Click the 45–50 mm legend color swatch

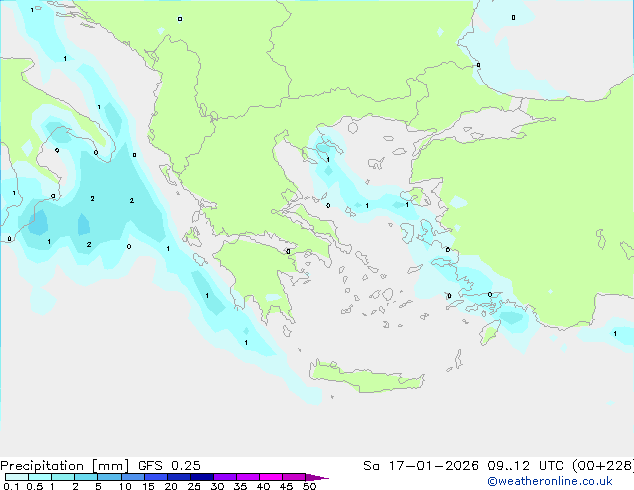point(294,477)
